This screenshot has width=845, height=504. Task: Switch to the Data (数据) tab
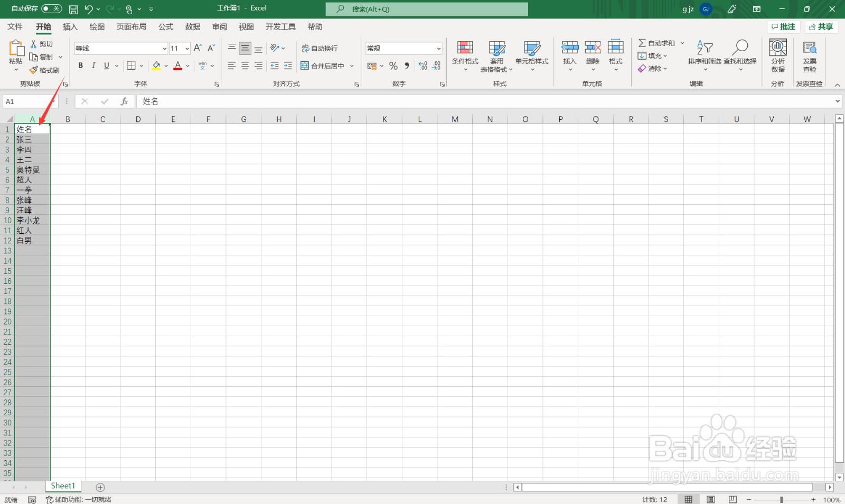coord(193,27)
